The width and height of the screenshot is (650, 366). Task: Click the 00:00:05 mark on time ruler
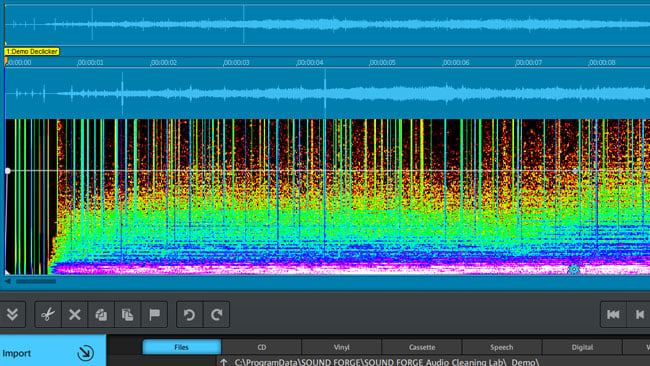382,63
